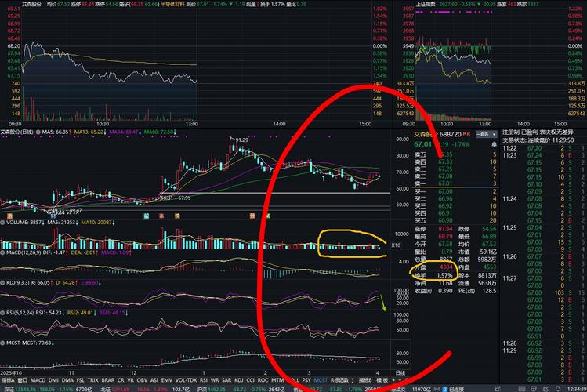This screenshot has width=587, height=392.
Task: Select the RSI indicator tab in the bottom bar
Action: tap(204, 380)
